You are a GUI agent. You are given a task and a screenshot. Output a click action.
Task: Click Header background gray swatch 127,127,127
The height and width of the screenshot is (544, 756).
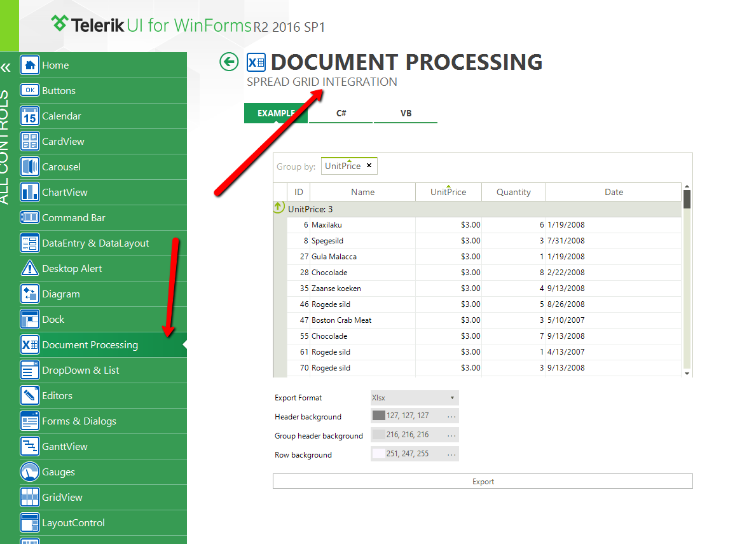pyautogui.click(x=379, y=416)
